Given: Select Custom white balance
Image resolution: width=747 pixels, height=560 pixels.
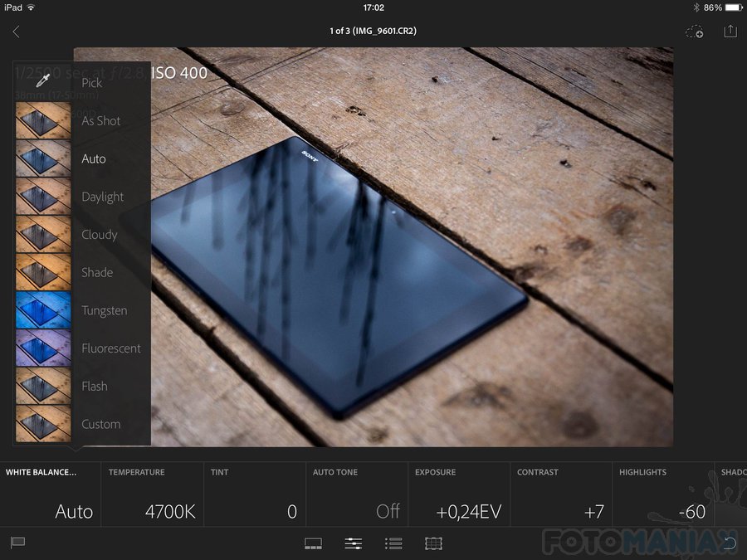Looking at the screenshot, I should coord(101,424).
